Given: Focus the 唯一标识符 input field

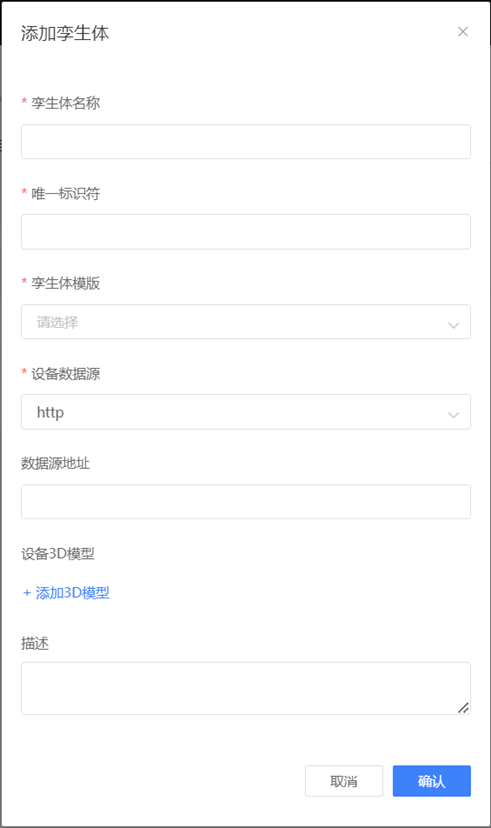Looking at the screenshot, I should [246, 232].
